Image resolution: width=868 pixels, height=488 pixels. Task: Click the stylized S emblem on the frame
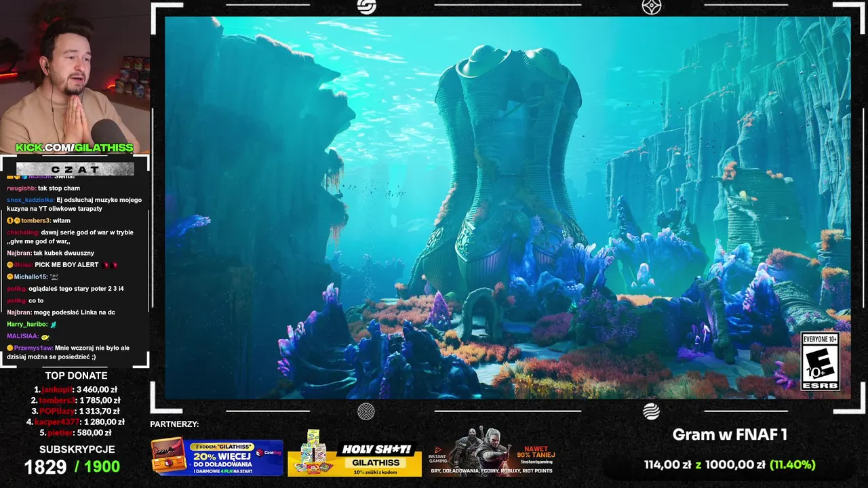click(x=366, y=7)
